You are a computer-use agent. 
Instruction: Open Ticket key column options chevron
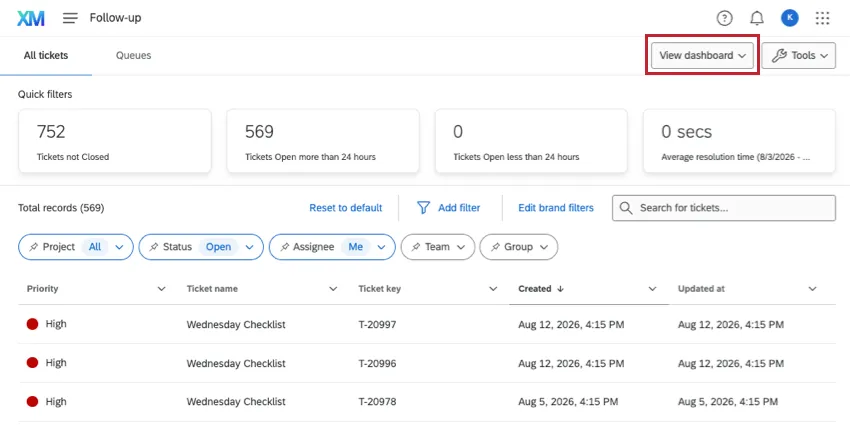tap(493, 289)
